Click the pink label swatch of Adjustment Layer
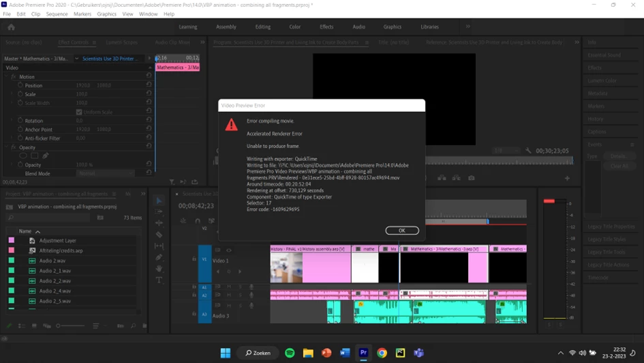This screenshot has height=363, width=644. click(x=12, y=240)
